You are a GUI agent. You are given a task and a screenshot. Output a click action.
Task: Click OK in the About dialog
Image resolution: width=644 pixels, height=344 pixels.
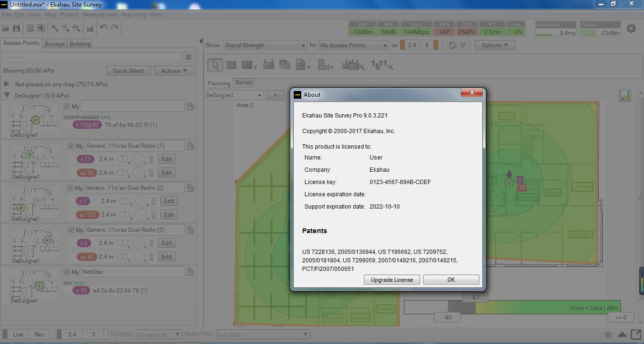[x=451, y=280]
